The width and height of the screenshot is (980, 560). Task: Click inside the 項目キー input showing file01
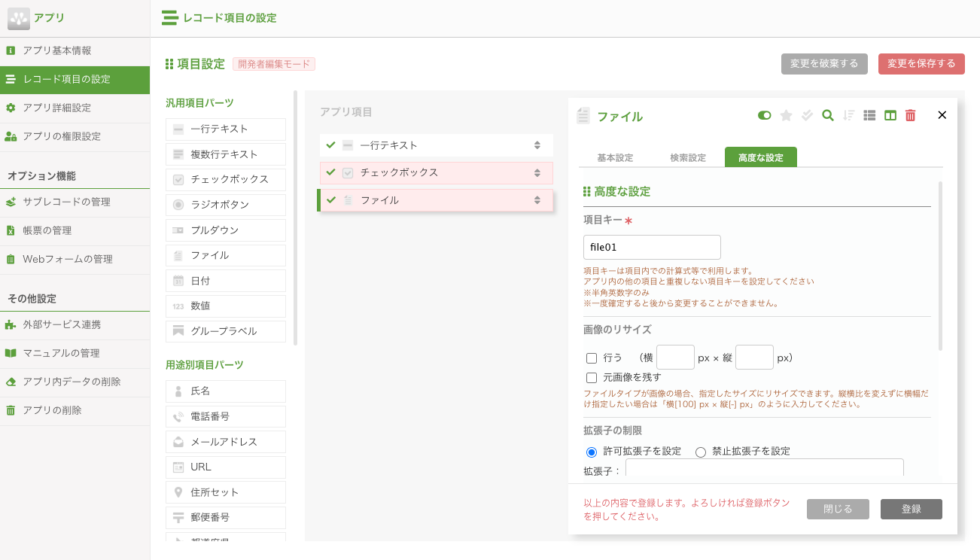pyautogui.click(x=651, y=247)
